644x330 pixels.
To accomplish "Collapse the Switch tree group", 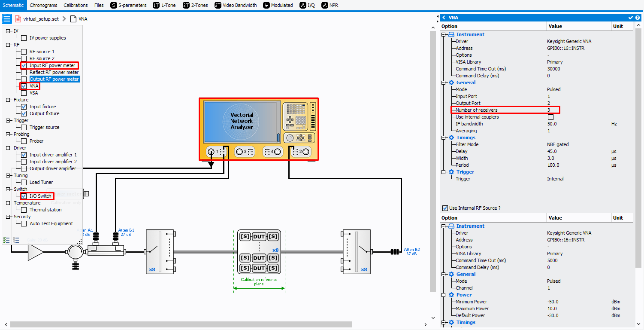I will (x=8, y=189).
